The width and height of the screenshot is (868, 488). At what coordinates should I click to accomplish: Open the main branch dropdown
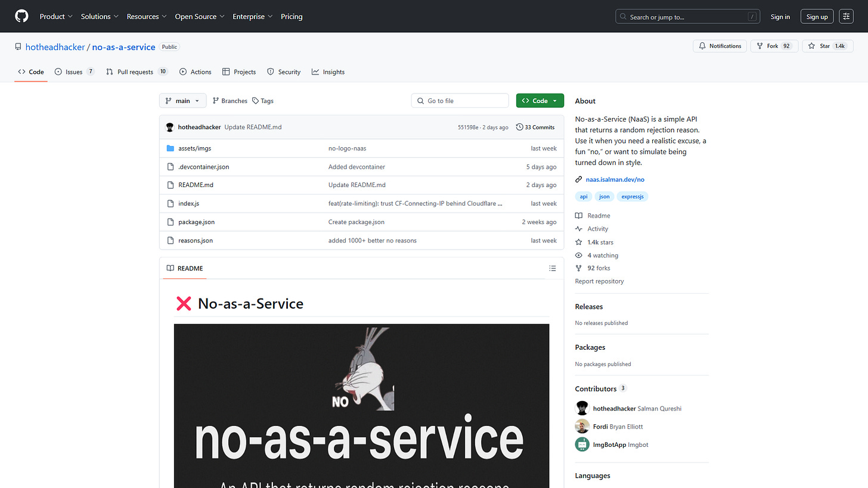pos(183,101)
